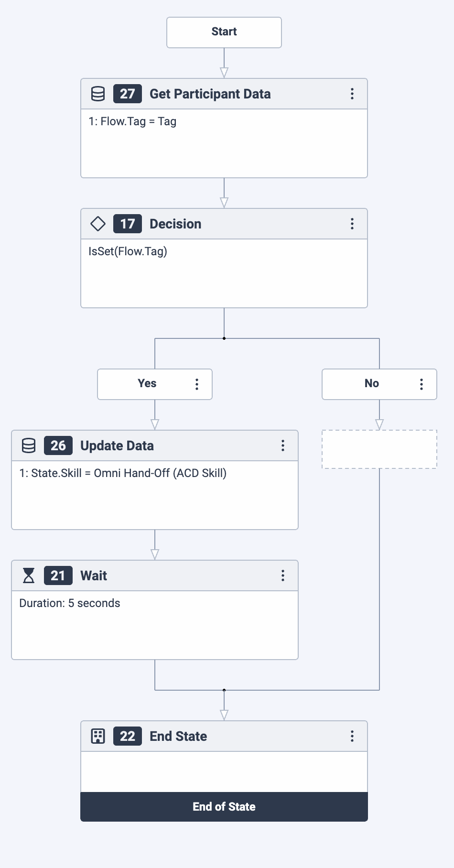Click the database icon on Get Participant Data
Screen dimensions: 454x868
pyautogui.click(x=98, y=94)
